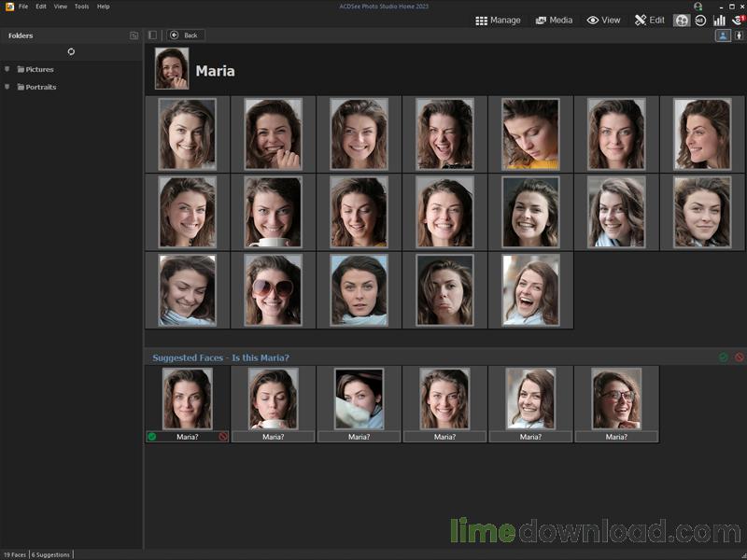The height and width of the screenshot is (560, 747).
Task: Reject first suggested face with red icon
Action: [x=223, y=436]
